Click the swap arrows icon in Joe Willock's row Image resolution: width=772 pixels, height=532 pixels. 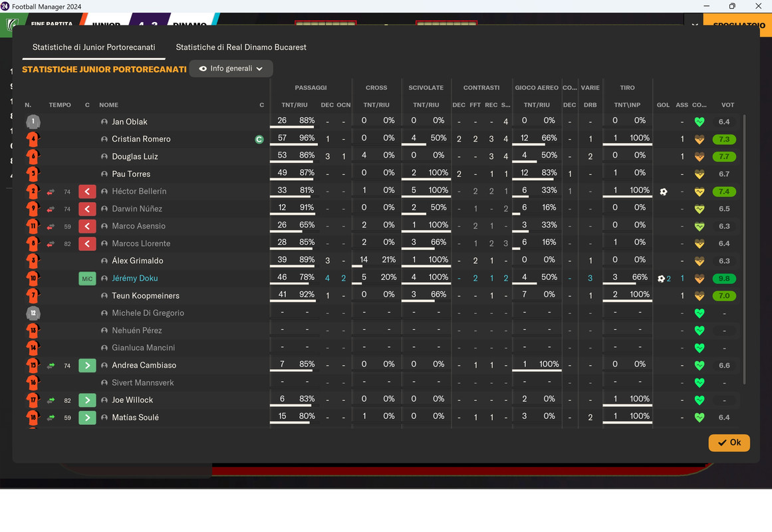(x=51, y=400)
